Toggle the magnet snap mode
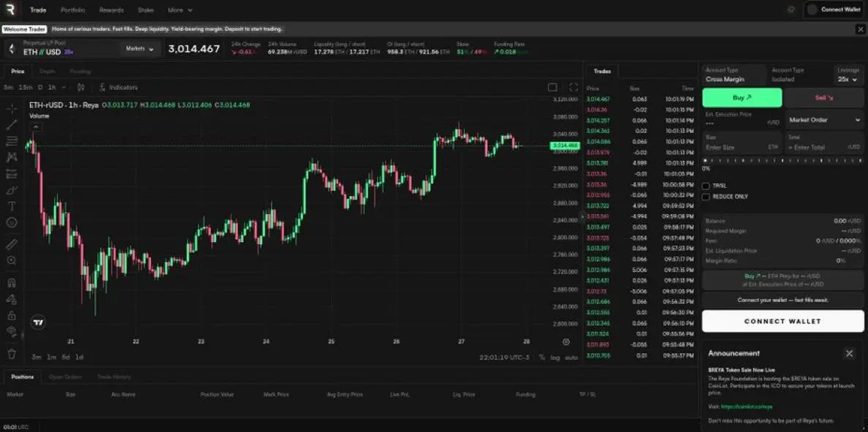868x432 pixels. coord(11,282)
